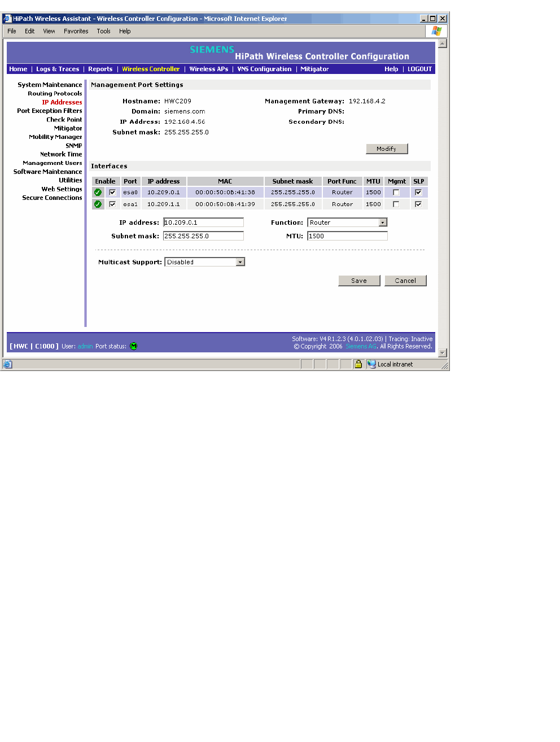
Task: Open Web Settings in sidebar
Action: point(62,189)
